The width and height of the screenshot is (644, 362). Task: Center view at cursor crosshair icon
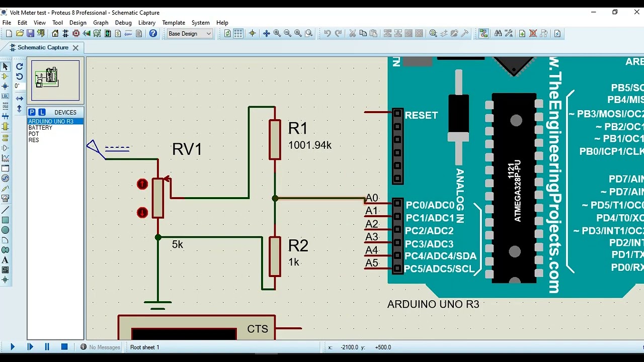252,34
